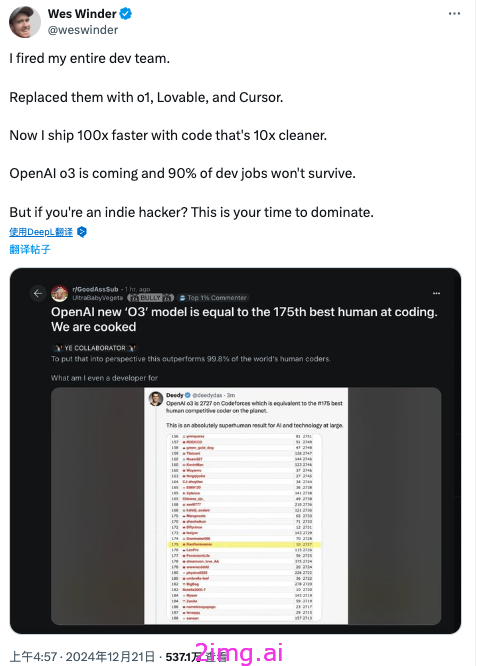This screenshot has width=477, height=666.
Task: Click the @weswinder handle
Action: tap(83, 30)
